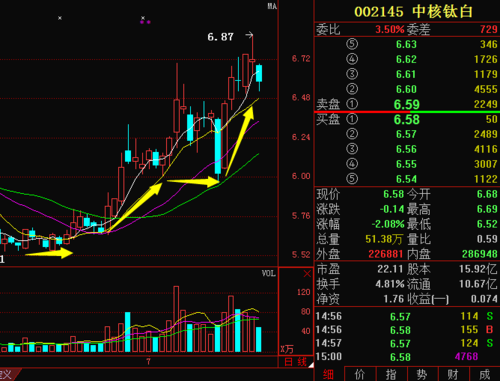Select buy level ① circled icon at 6.58

[x=352, y=119]
